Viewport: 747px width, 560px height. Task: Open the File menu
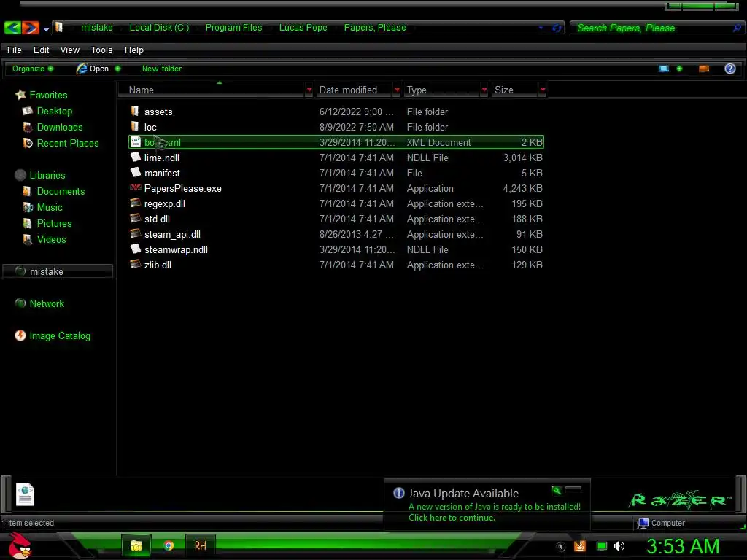[15, 50]
